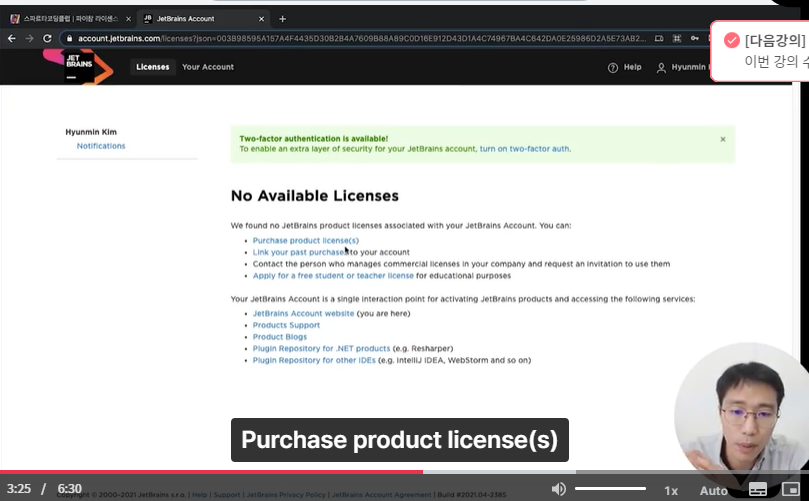The width and height of the screenshot is (809, 501).
Task: Open Plugin Repository for other IDEs link
Action: point(314,360)
